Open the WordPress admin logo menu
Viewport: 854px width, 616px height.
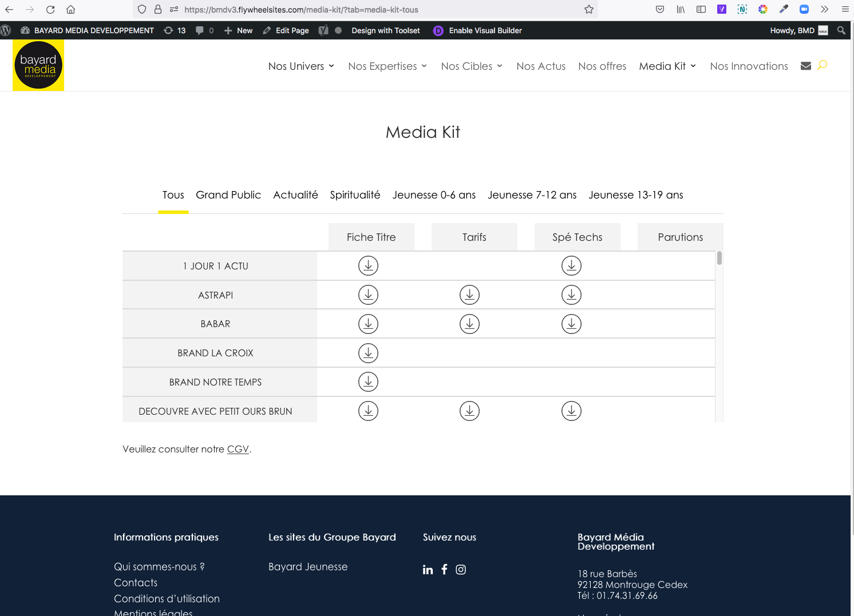click(6, 30)
